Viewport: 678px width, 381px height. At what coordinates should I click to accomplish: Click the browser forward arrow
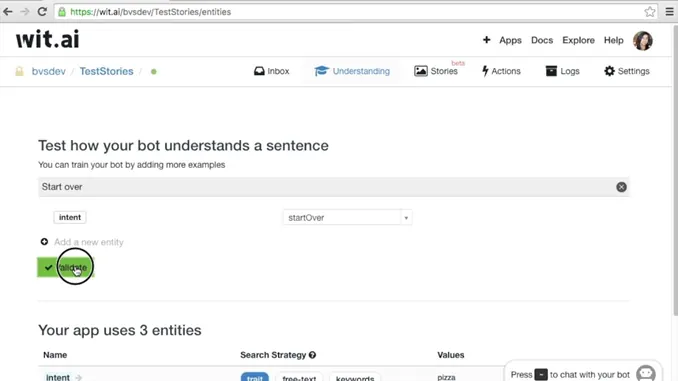[x=25, y=12]
